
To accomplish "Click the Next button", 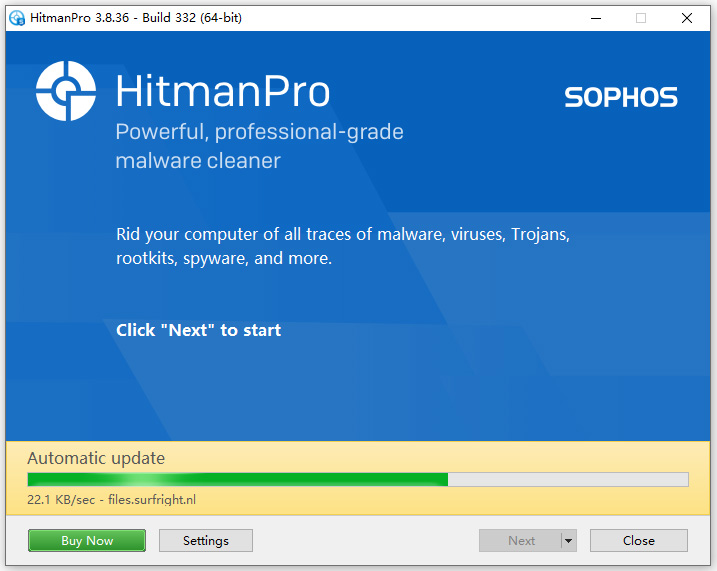I will click(x=520, y=540).
